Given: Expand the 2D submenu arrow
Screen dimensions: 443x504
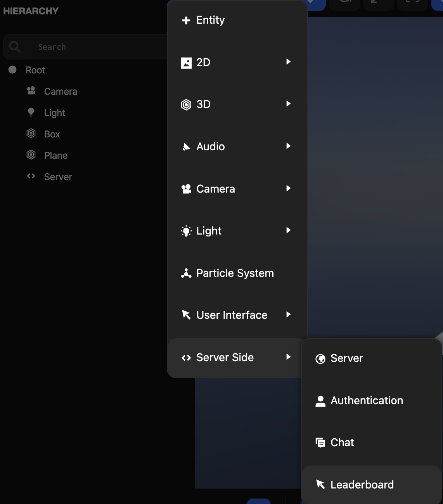Looking at the screenshot, I should (288, 62).
